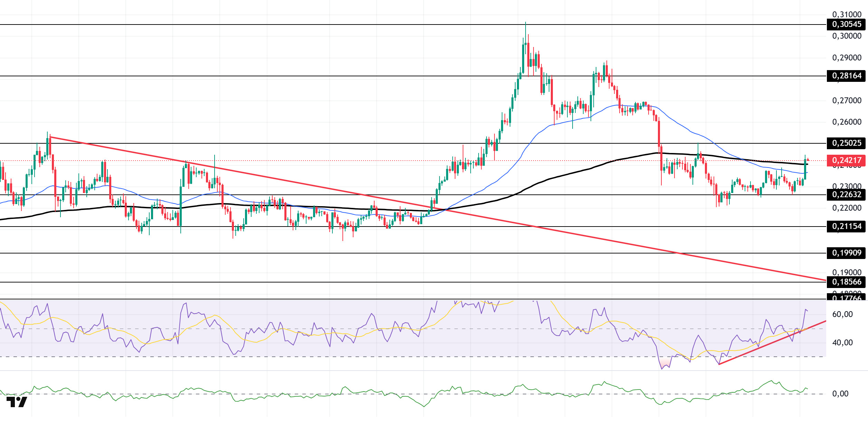Click the 0,29000 price axis tick
Viewport: 868px width, 422px height.
(x=846, y=58)
